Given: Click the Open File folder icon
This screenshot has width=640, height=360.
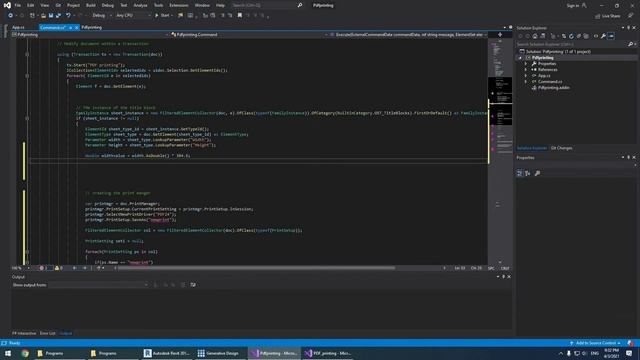Looking at the screenshot, I should (x=43, y=16).
